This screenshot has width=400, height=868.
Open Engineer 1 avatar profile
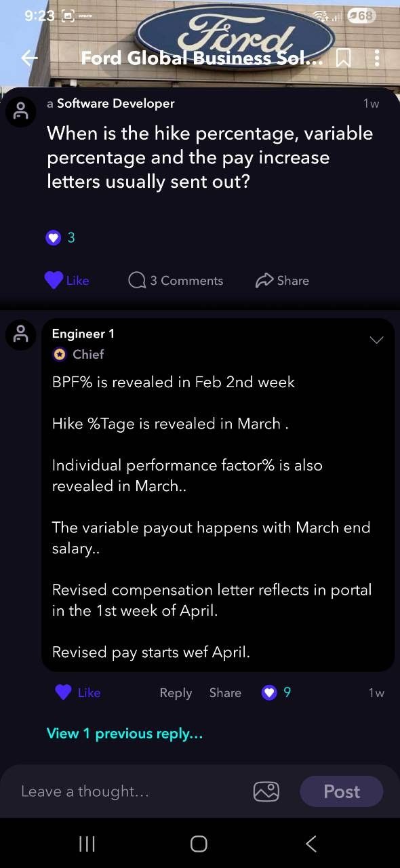point(21,335)
